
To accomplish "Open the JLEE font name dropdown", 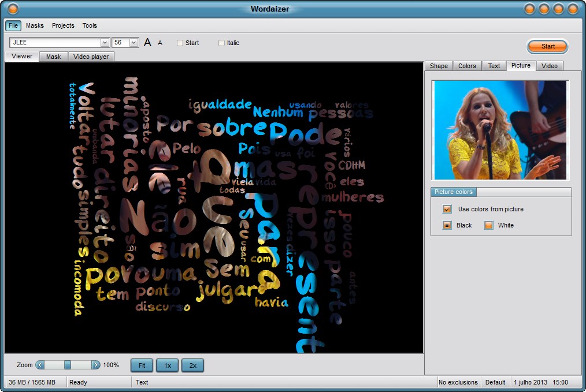I will [x=105, y=43].
